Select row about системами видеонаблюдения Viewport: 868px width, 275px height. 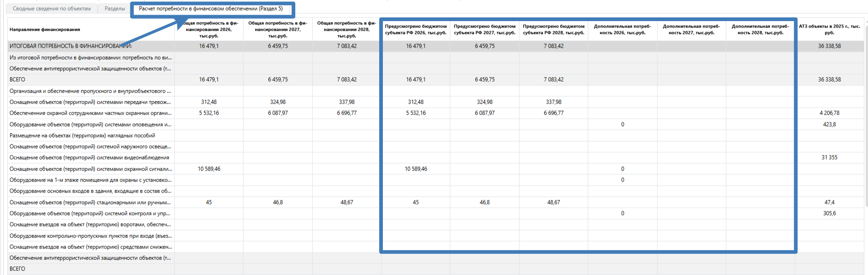[x=89, y=158]
